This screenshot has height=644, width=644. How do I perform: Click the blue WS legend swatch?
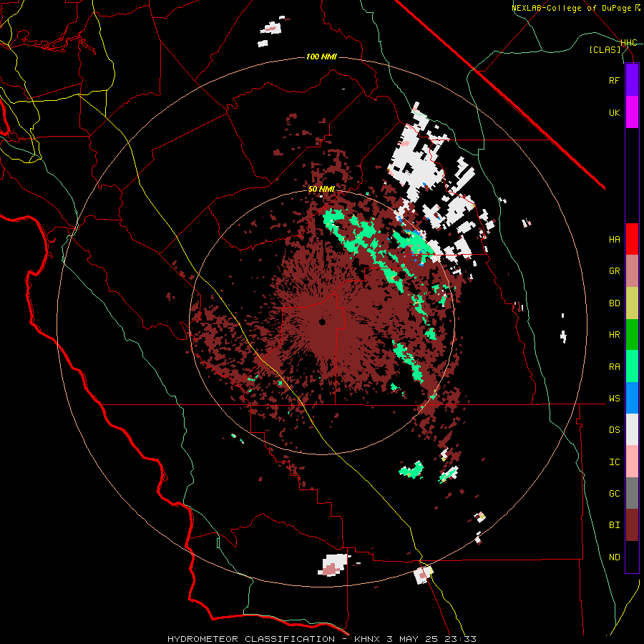(x=632, y=398)
